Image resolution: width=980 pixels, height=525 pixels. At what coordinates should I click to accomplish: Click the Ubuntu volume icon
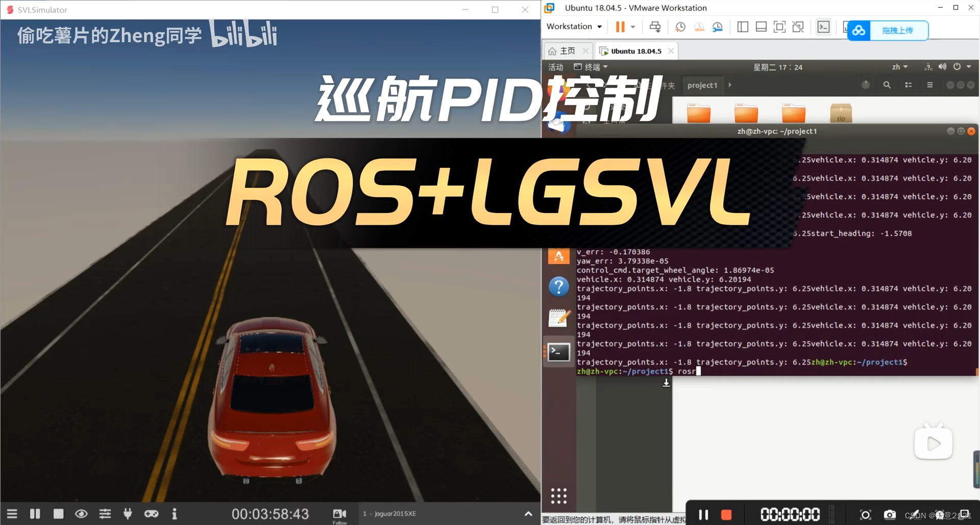point(942,67)
